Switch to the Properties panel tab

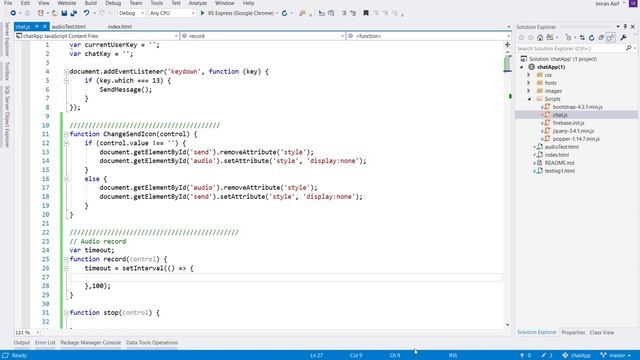coord(573,332)
